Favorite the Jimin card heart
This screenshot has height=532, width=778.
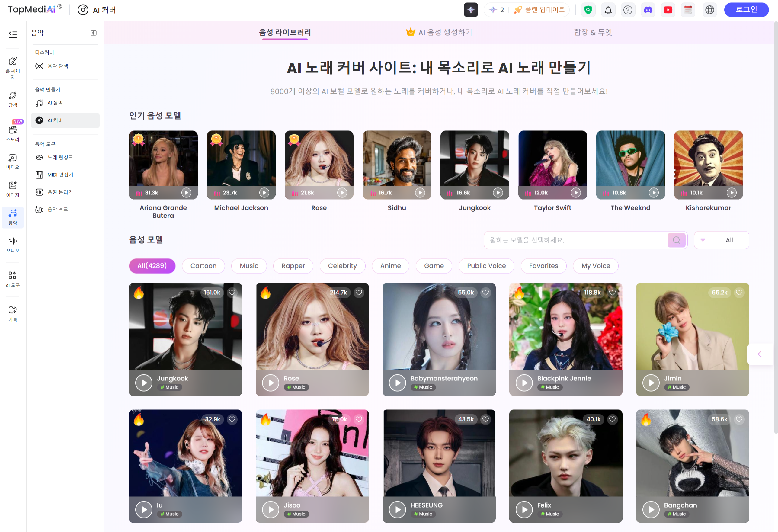(x=739, y=293)
